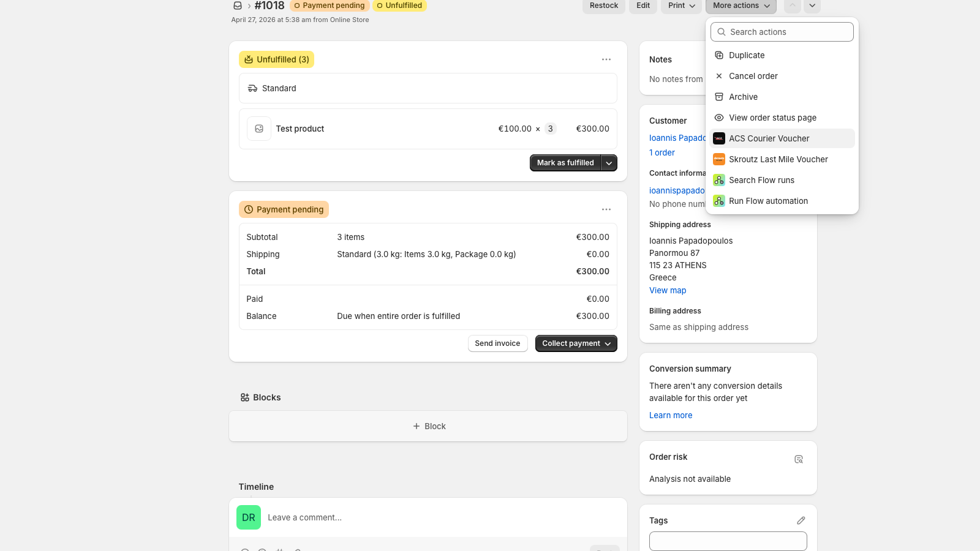Open the Order risk analysis icon
This screenshot has width=980, height=551.
(799, 459)
